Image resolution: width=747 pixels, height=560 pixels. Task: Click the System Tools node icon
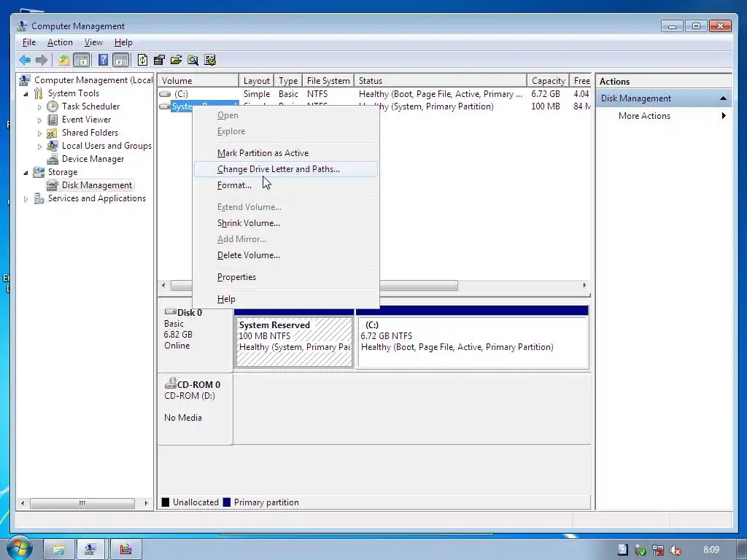click(x=39, y=93)
